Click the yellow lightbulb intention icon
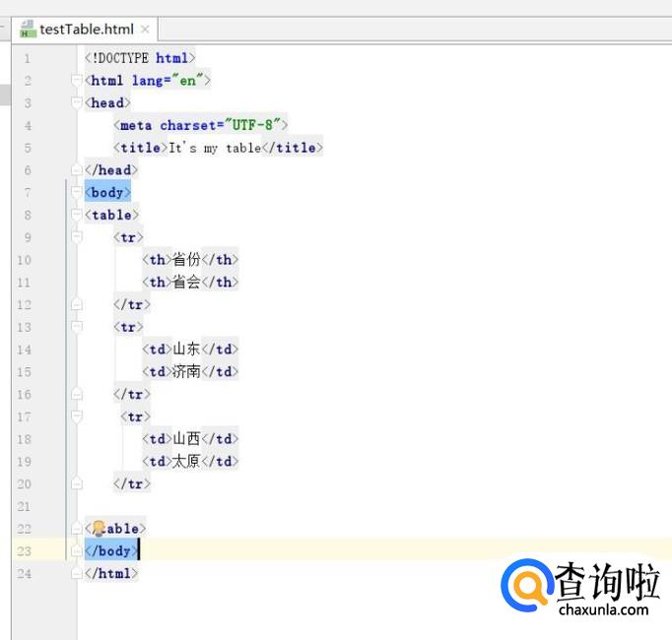Screen dimensions: 672x640 coord(98,529)
